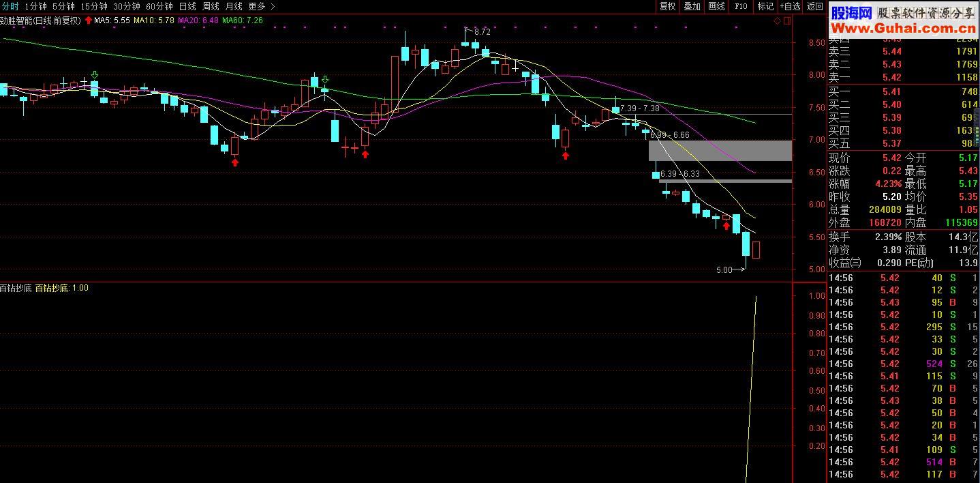This screenshot has width=980, height=483.
Task: Switch to the 分时 intraday view
Action: 10,6
